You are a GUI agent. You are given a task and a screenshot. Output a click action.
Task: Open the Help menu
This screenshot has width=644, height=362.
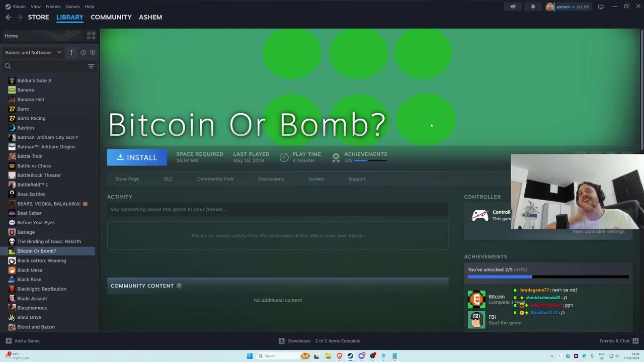[89, 7]
